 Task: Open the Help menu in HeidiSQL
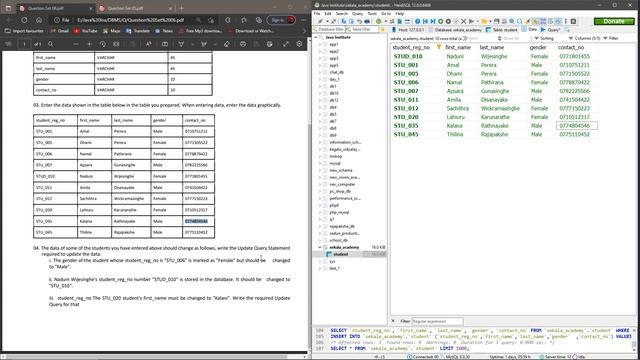click(x=399, y=13)
